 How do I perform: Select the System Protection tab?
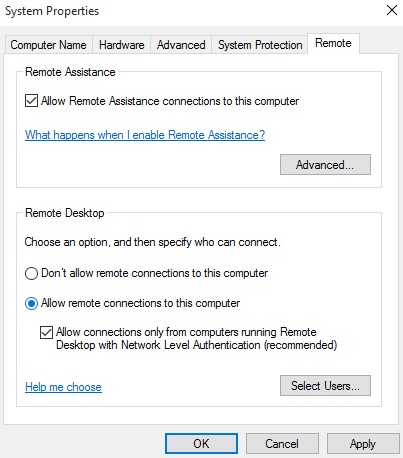tap(260, 45)
